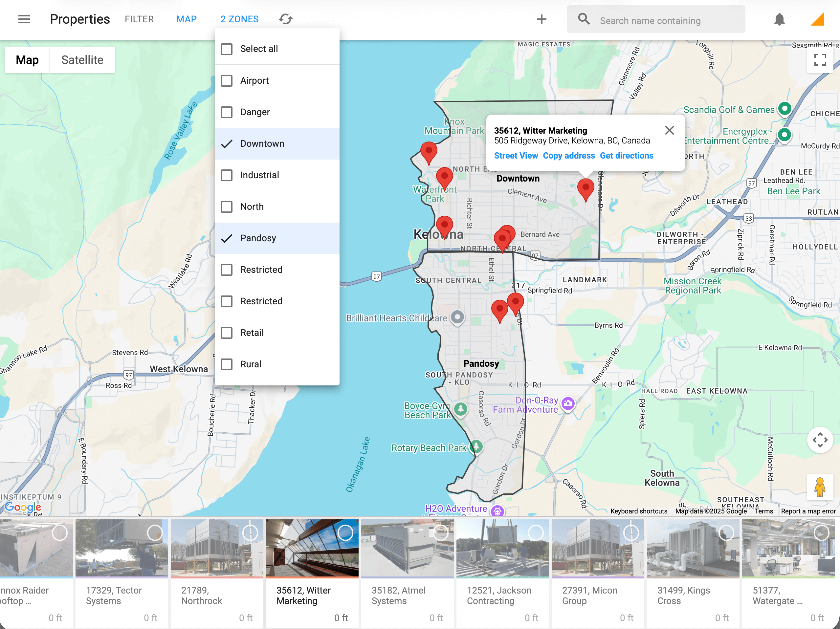840x629 pixels.
Task: Click the map camera pan control
Action: (820, 440)
